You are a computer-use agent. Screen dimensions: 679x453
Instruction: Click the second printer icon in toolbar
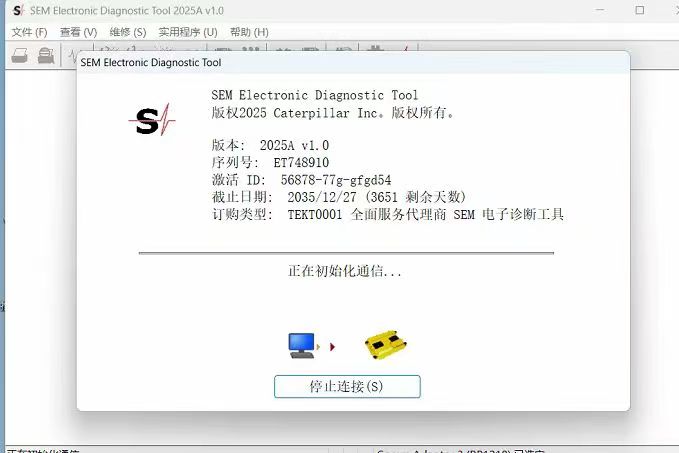(x=46, y=56)
